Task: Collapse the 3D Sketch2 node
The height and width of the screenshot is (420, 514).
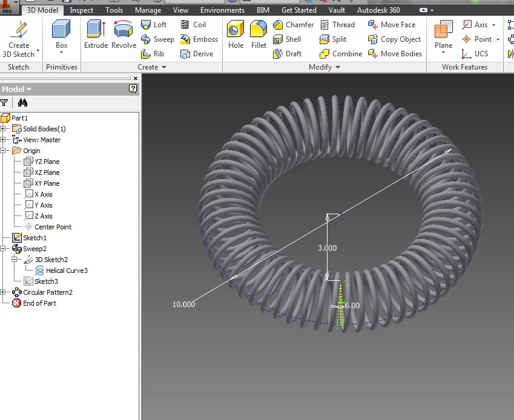Action: [14, 259]
